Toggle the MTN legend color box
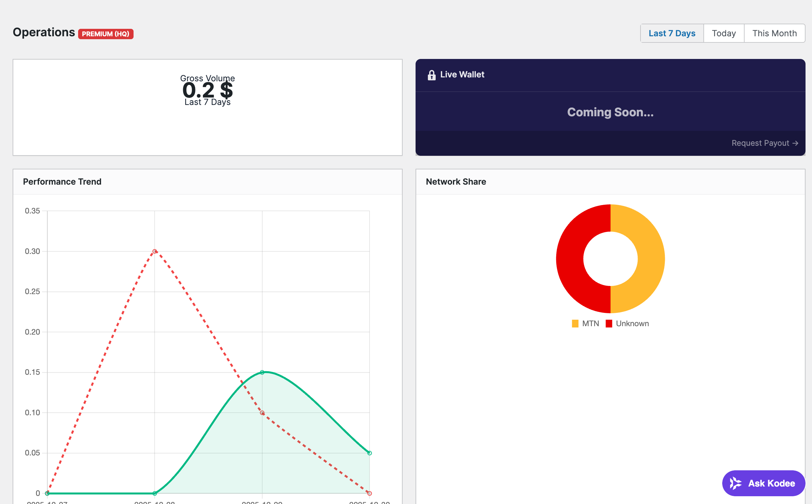 pyautogui.click(x=575, y=324)
